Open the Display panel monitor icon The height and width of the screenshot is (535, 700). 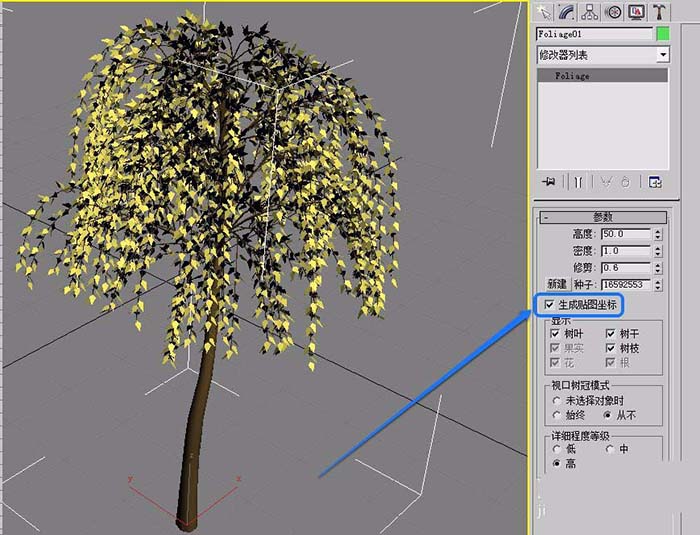point(636,12)
